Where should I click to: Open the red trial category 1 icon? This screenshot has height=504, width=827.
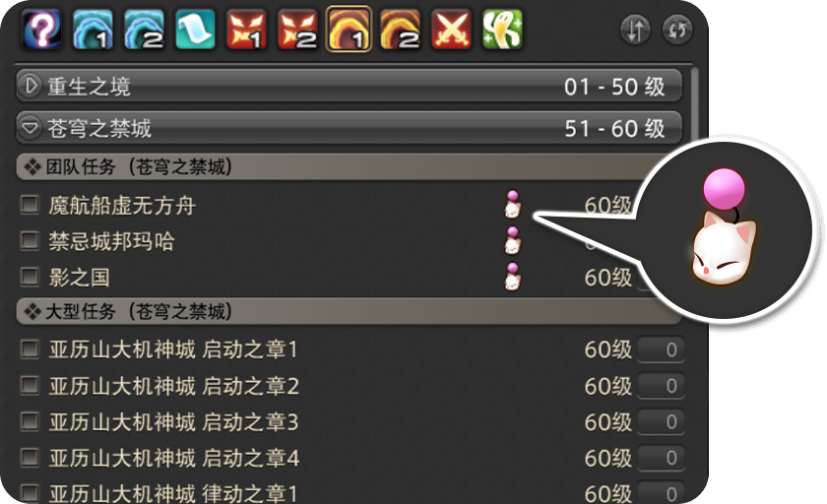click(247, 30)
